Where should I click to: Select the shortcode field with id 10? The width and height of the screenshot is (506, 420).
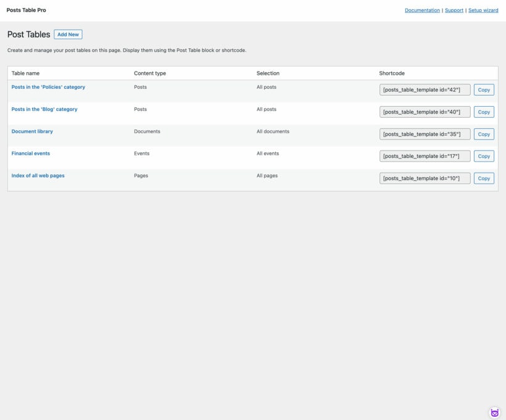pyautogui.click(x=425, y=178)
